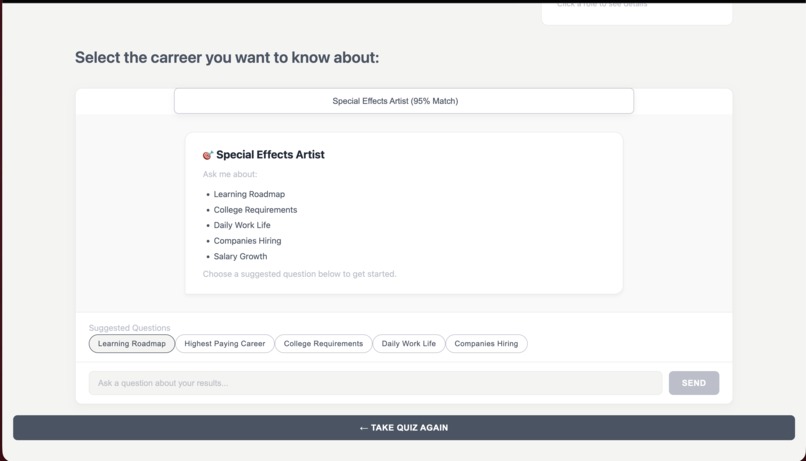Click the College Requirements bullet item
The height and width of the screenshot is (461, 806).
pos(255,210)
